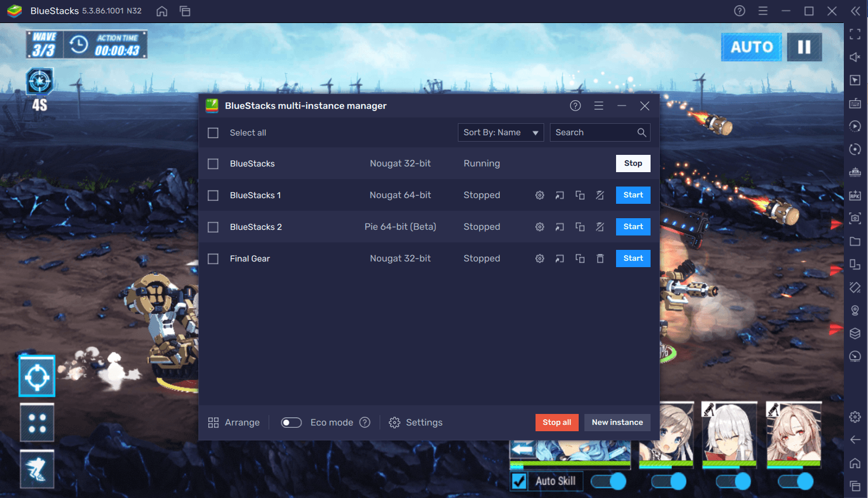Check the Select all checkbox
This screenshot has width=868, height=498.
point(213,133)
